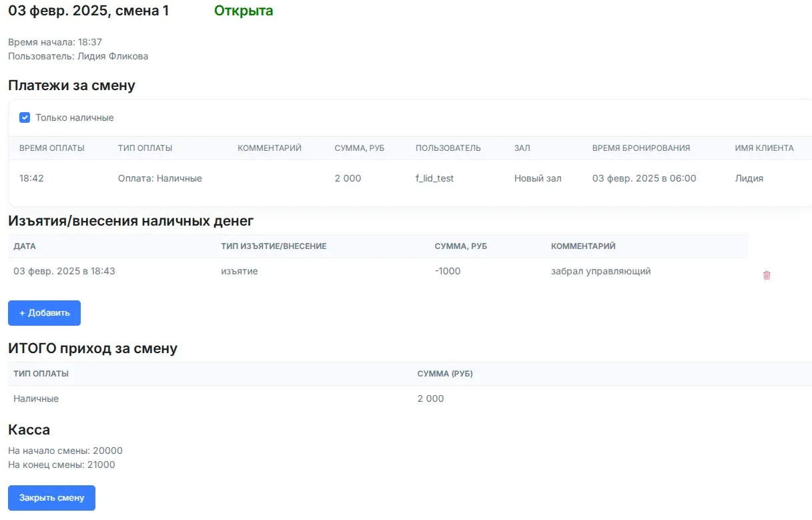Click "Время бронирования" column header

coord(641,148)
